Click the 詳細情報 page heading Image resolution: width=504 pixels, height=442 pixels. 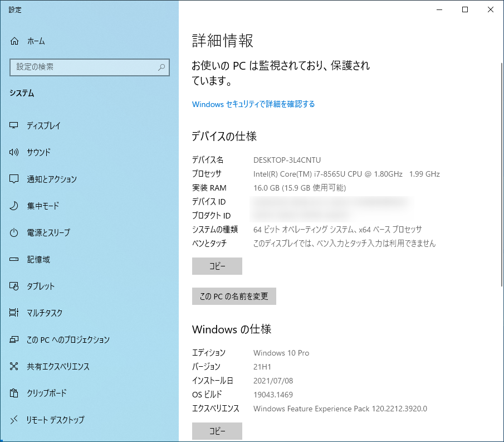pos(222,41)
